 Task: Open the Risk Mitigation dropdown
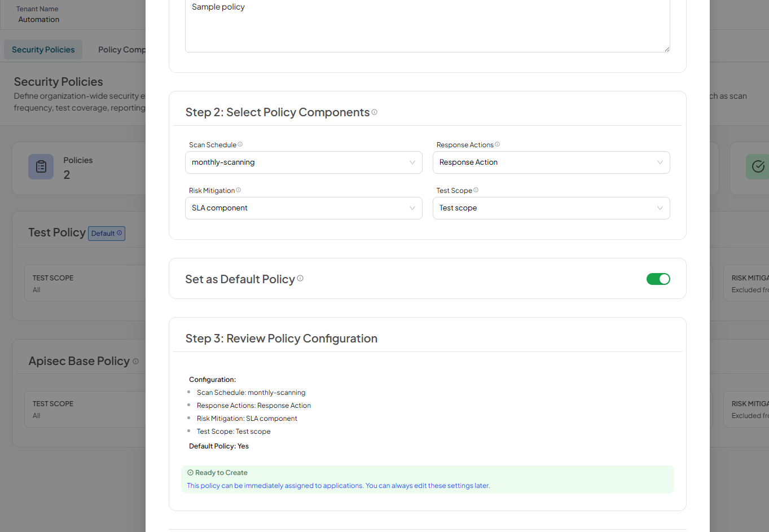tap(304, 208)
